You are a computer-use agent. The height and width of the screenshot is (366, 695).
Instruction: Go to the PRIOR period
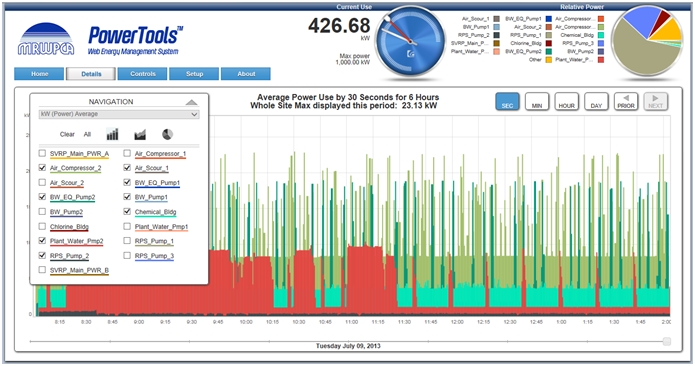[x=626, y=101]
